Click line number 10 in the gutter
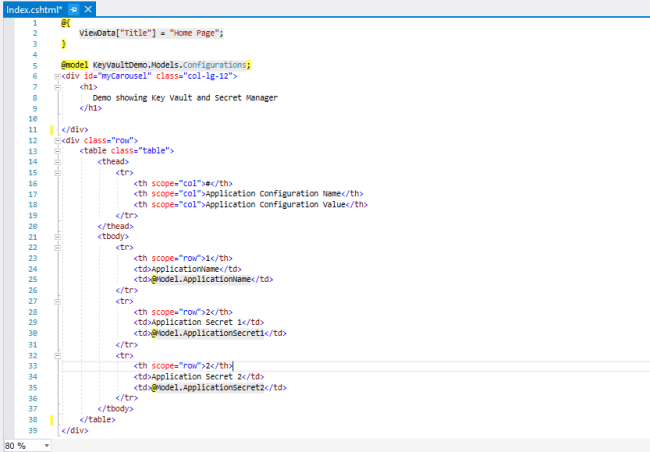650x452 pixels. 33,119
